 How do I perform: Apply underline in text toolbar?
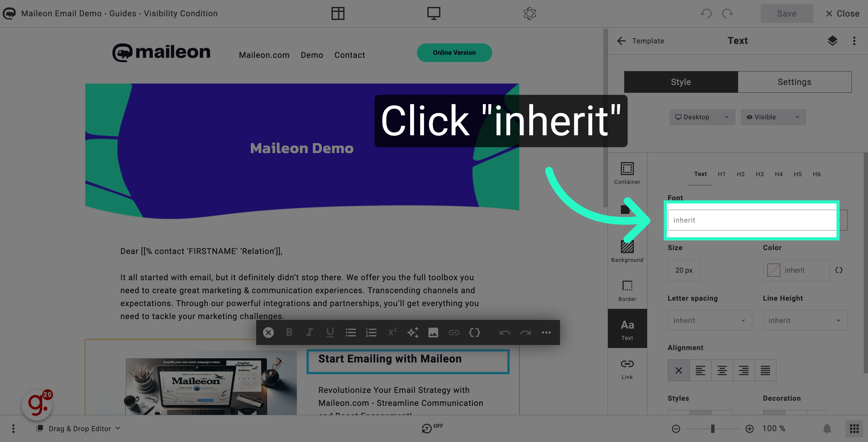coord(330,333)
